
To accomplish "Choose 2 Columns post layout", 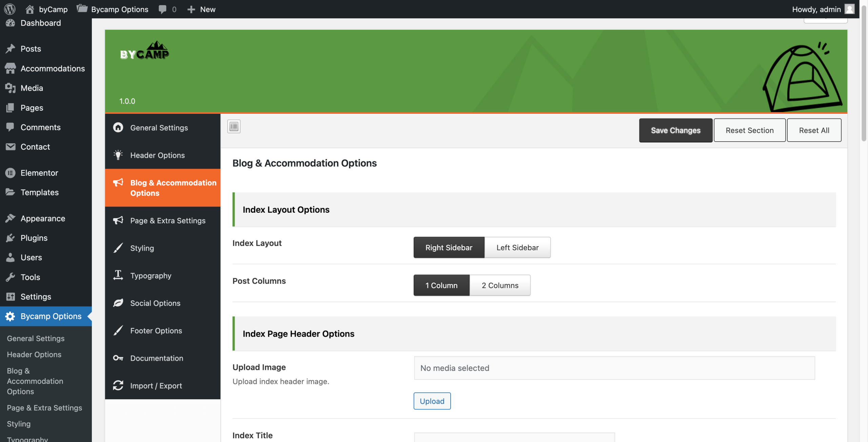I will pos(500,285).
